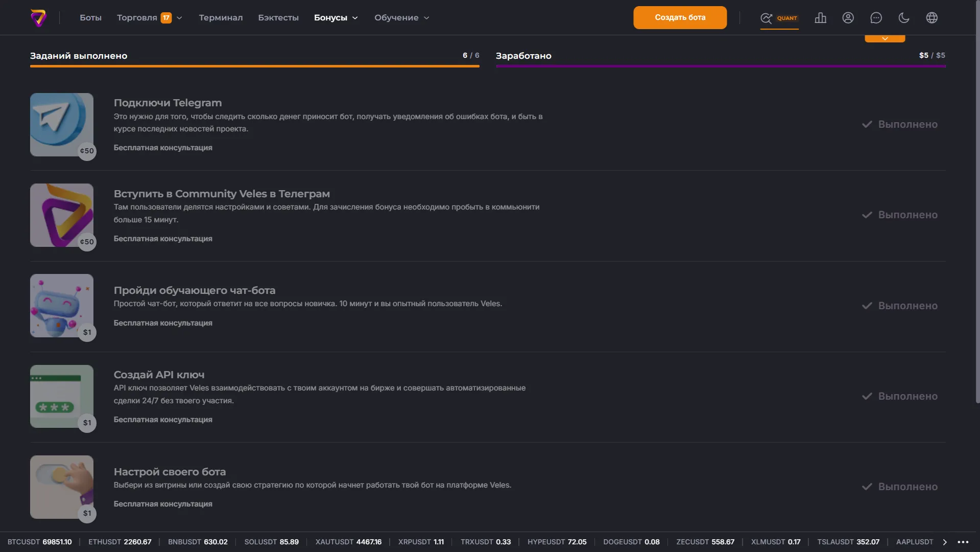Toggle the dark mode moon icon
The height and width of the screenshot is (552, 980).
[x=904, y=18]
